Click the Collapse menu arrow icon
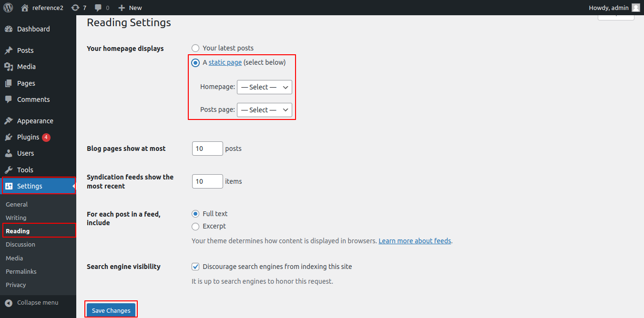The image size is (644, 318). 9,303
